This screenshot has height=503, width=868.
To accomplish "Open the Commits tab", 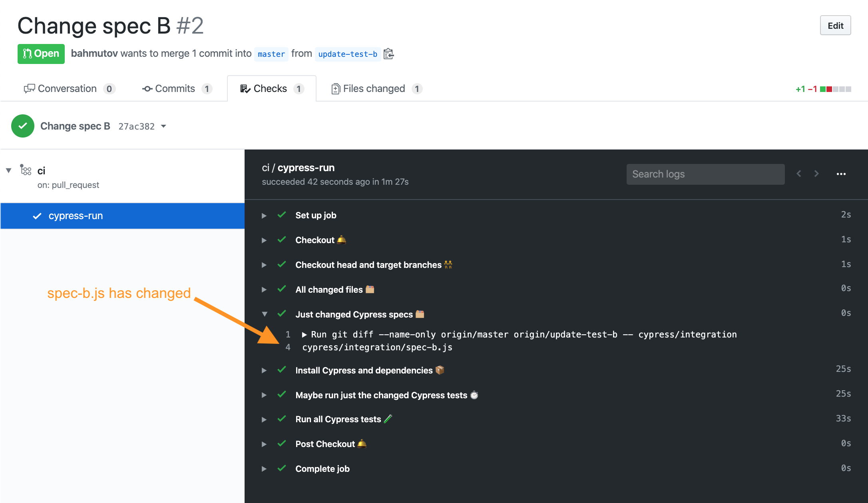I will (x=176, y=89).
